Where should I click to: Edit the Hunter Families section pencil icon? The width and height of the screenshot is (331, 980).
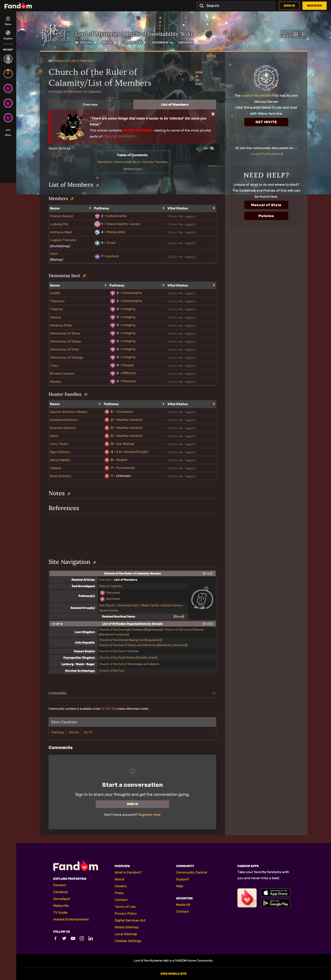(86, 395)
